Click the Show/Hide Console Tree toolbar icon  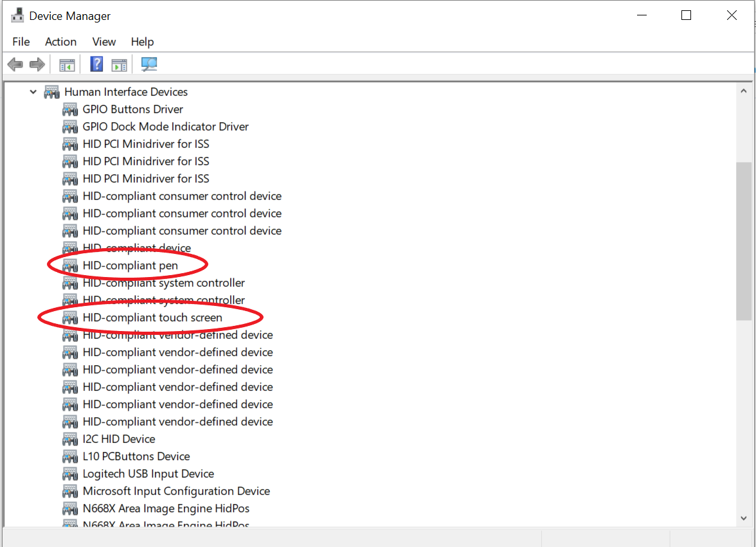(66, 64)
